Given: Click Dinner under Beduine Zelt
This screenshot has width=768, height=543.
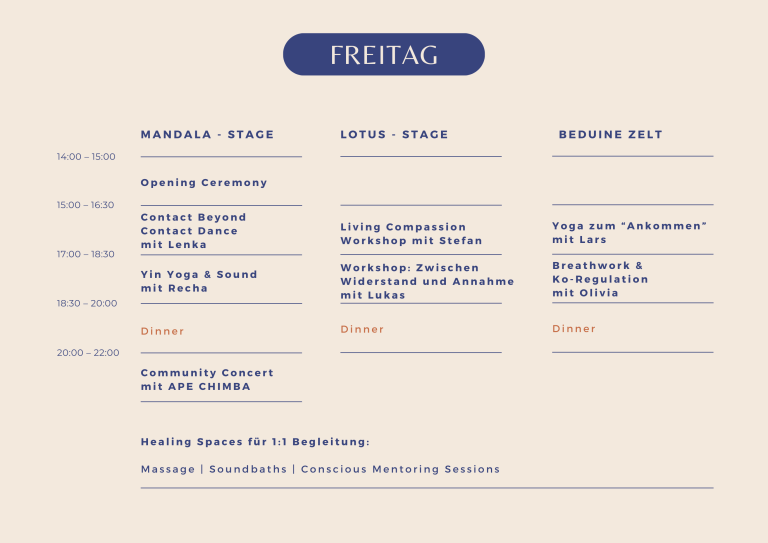Looking at the screenshot, I should coord(574,329).
